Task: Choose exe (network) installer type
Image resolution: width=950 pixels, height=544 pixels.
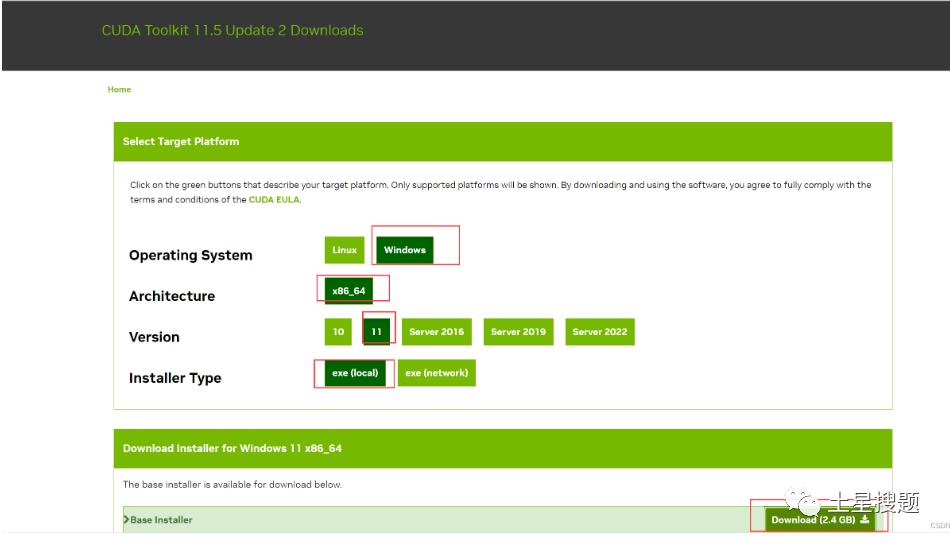Action: pos(436,373)
